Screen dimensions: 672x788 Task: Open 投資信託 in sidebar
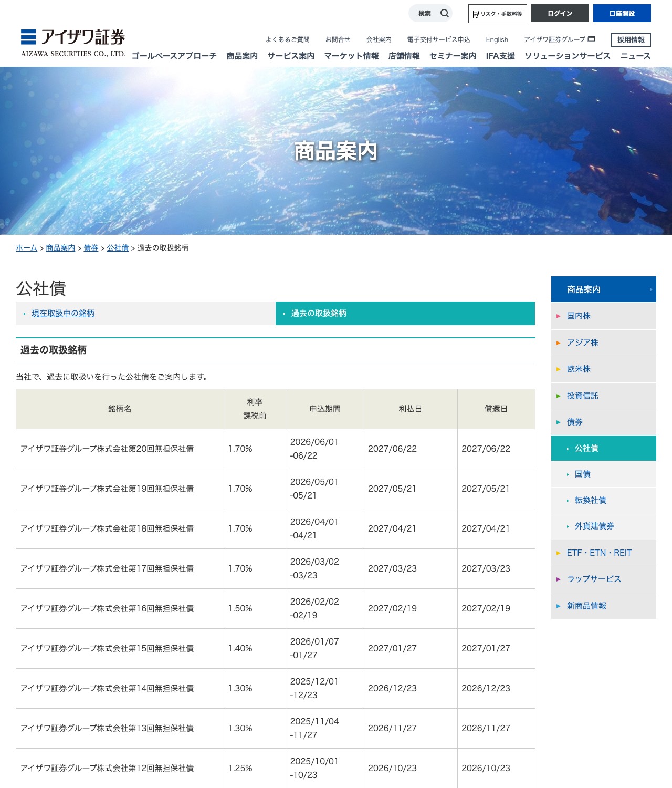[604, 396]
